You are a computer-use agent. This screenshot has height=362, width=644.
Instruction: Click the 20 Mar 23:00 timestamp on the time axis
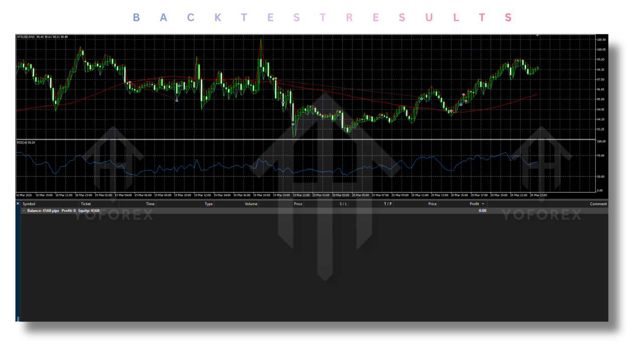(538, 195)
